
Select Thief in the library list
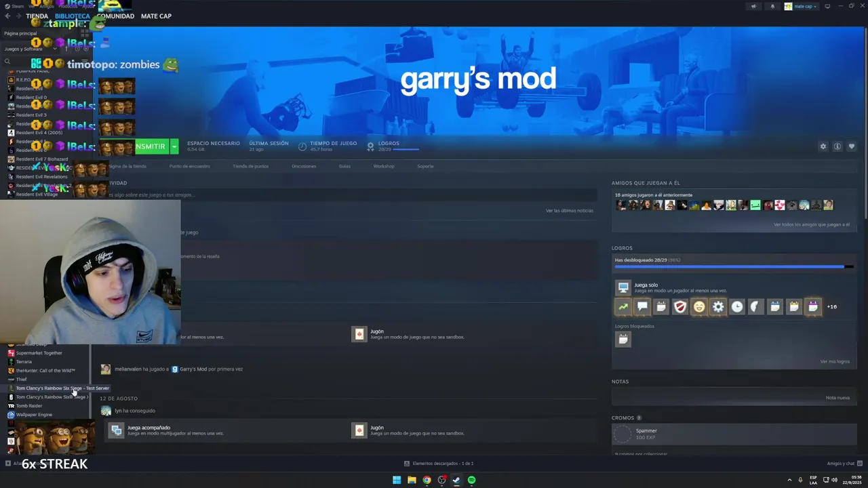coord(21,380)
